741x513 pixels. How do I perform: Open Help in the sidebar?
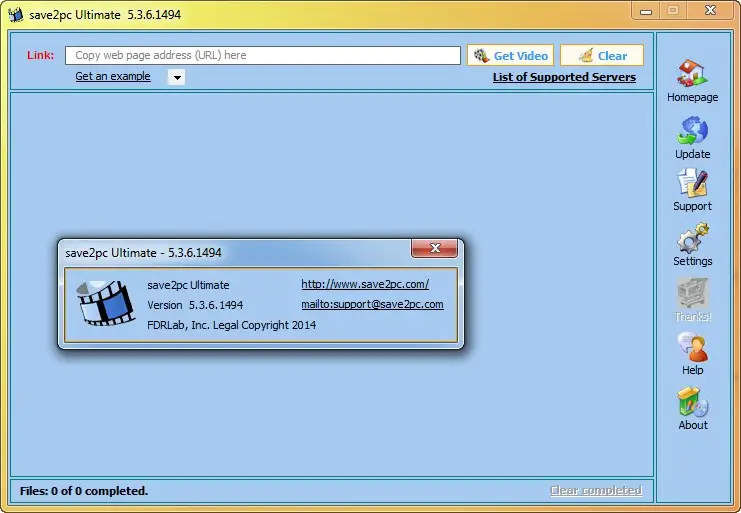(692, 347)
